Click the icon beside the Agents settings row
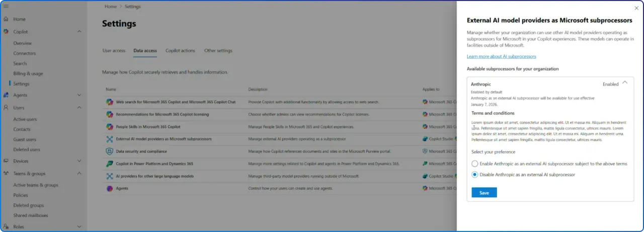The image size is (644, 232). [109, 188]
